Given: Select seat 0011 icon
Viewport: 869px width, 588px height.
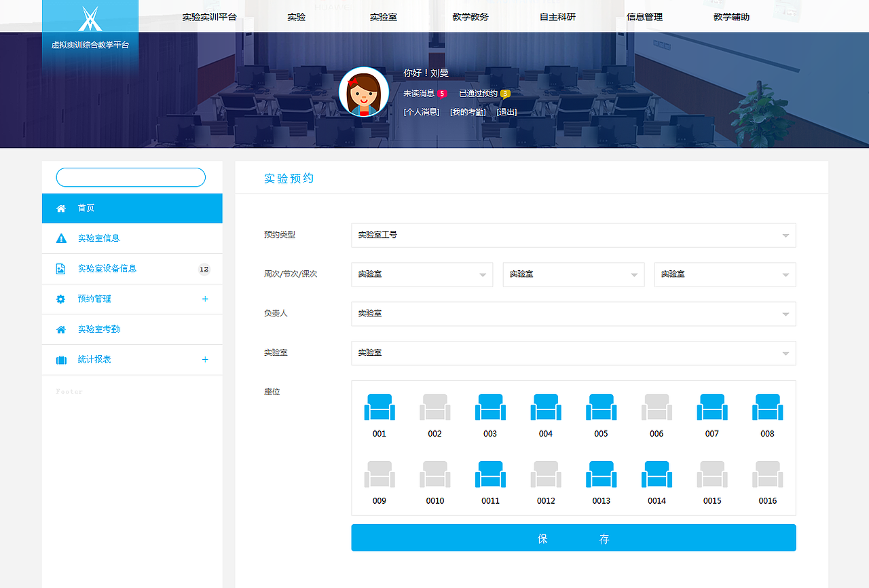Looking at the screenshot, I should click(490, 475).
